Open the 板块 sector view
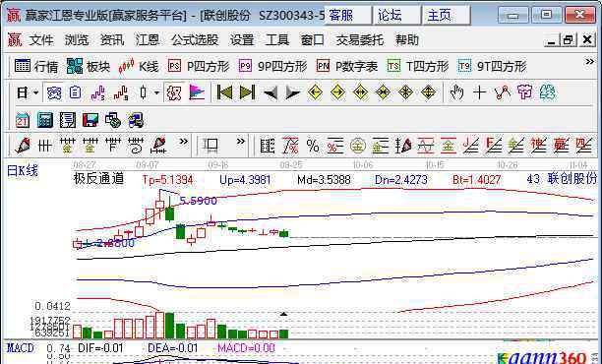Viewport: 602px width, 364px height. click(x=89, y=67)
